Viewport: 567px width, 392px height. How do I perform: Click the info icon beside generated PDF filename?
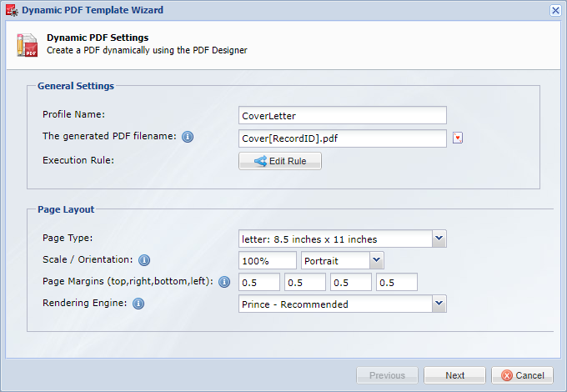[188, 137]
